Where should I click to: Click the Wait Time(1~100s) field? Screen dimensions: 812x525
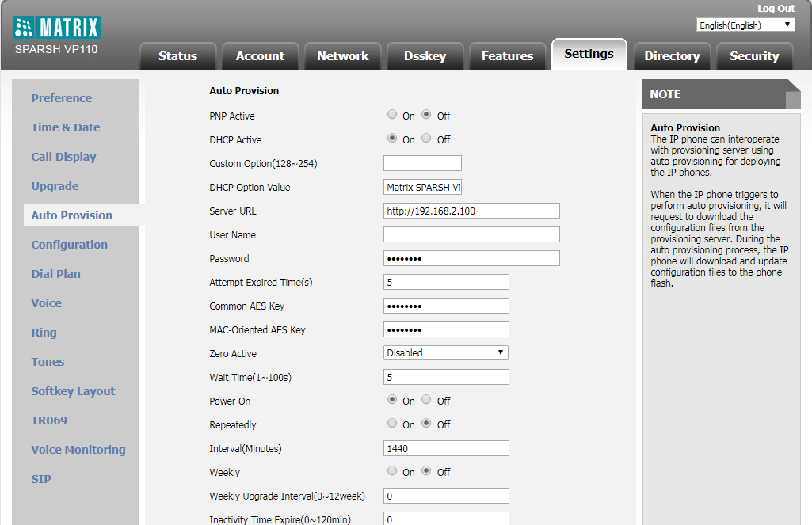click(446, 377)
